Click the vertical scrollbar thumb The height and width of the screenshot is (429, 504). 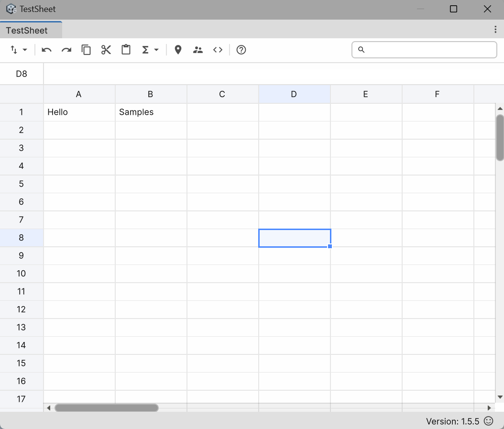[500, 138]
